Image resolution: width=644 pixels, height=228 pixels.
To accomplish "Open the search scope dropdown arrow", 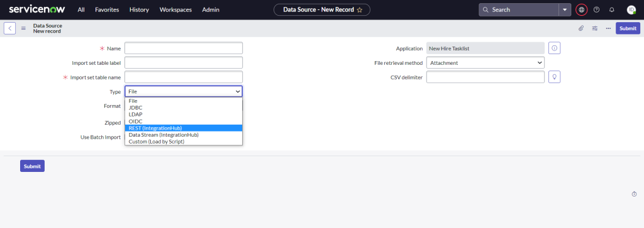I will [x=565, y=9].
